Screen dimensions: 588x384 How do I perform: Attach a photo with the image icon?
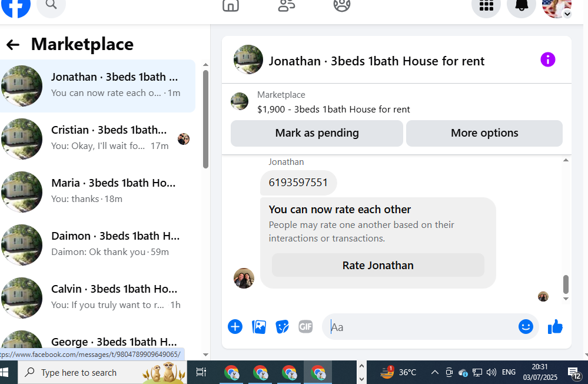[x=259, y=326]
